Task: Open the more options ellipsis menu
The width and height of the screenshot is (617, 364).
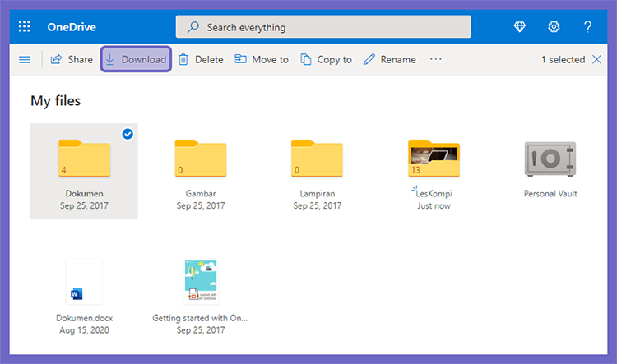Action: 435,59
